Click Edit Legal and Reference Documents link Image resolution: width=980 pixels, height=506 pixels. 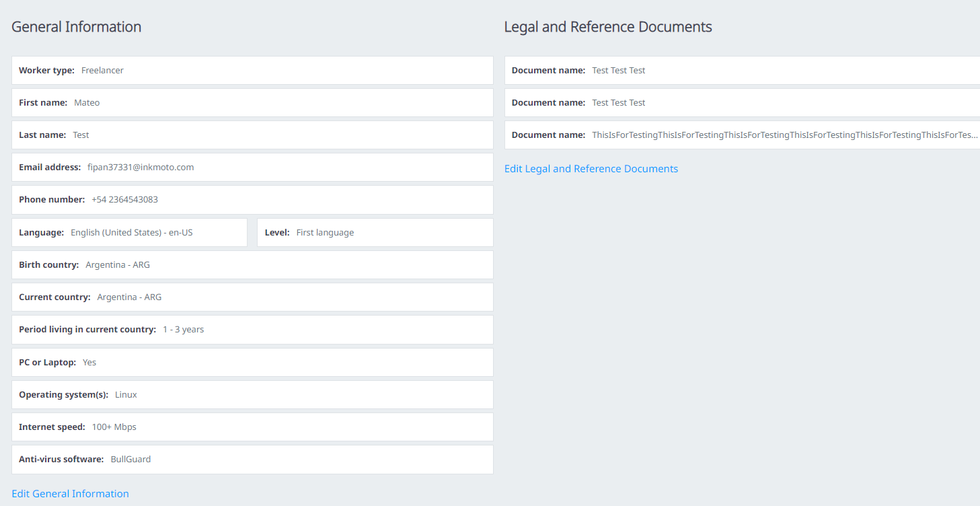591,169
